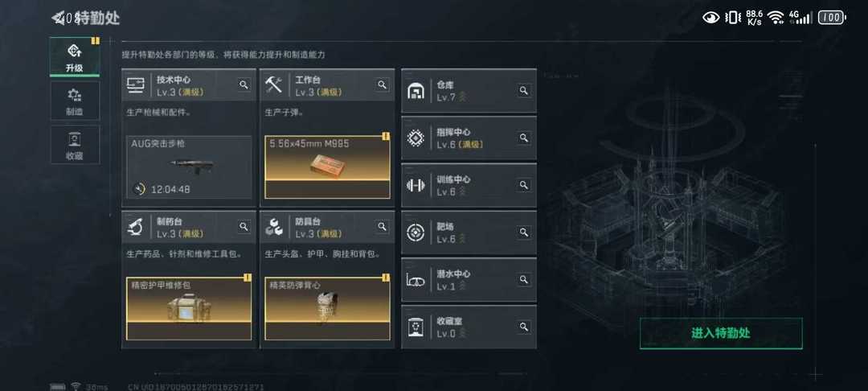Inspect 训练中心 using magnifier icon

tap(524, 185)
